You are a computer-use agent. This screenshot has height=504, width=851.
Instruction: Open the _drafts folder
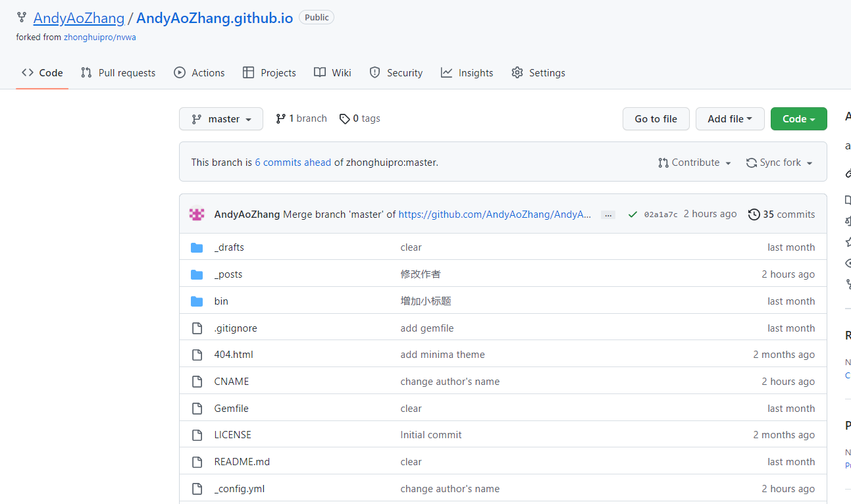pyautogui.click(x=229, y=247)
